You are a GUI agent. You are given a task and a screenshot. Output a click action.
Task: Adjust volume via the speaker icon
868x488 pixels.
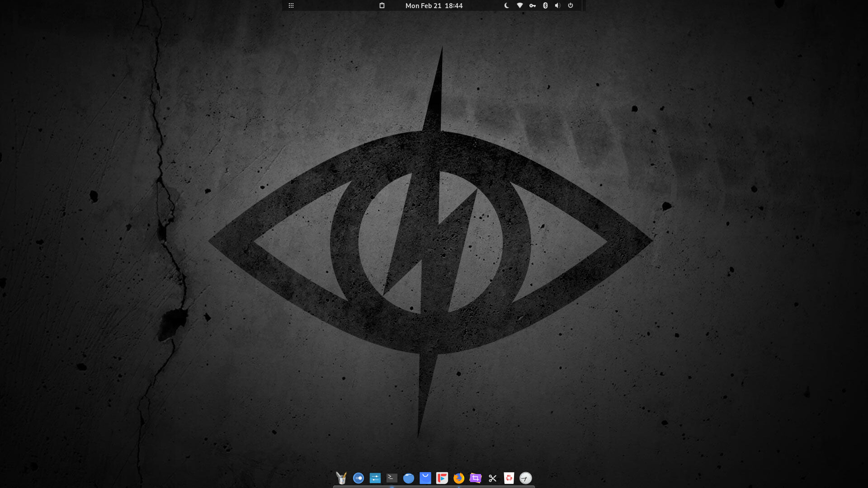pos(557,5)
